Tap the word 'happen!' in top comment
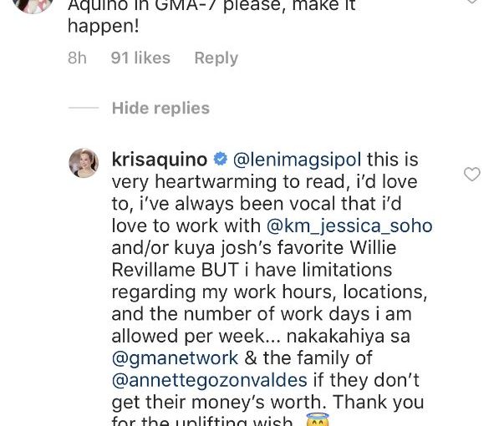 [x=104, y=27]
